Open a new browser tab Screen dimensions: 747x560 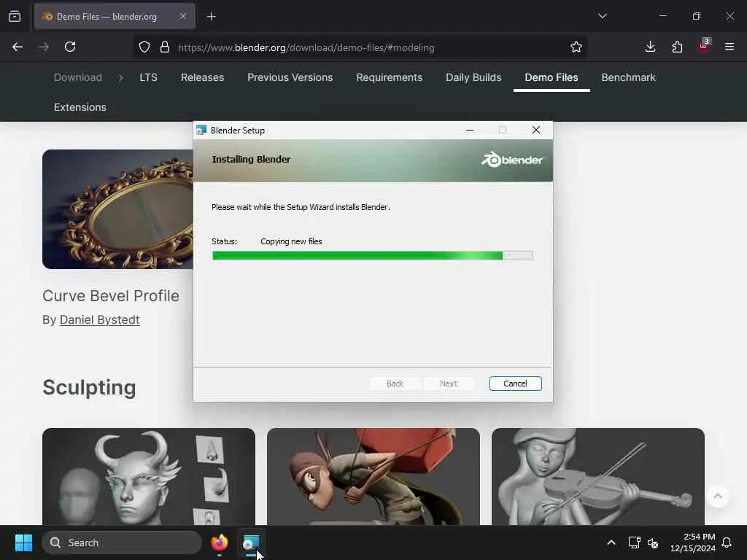click(211, 17)
